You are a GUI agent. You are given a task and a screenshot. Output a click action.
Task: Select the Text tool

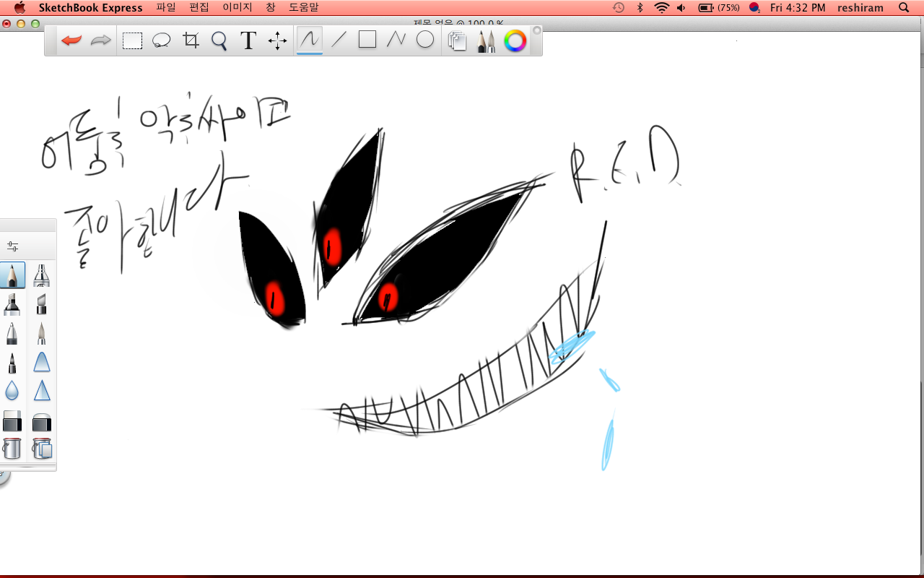click(x=248, y=40)
